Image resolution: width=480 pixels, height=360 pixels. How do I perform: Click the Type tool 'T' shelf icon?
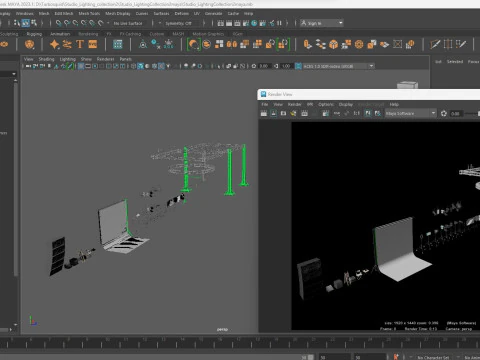pyautogui.click(x=80, y=44)
